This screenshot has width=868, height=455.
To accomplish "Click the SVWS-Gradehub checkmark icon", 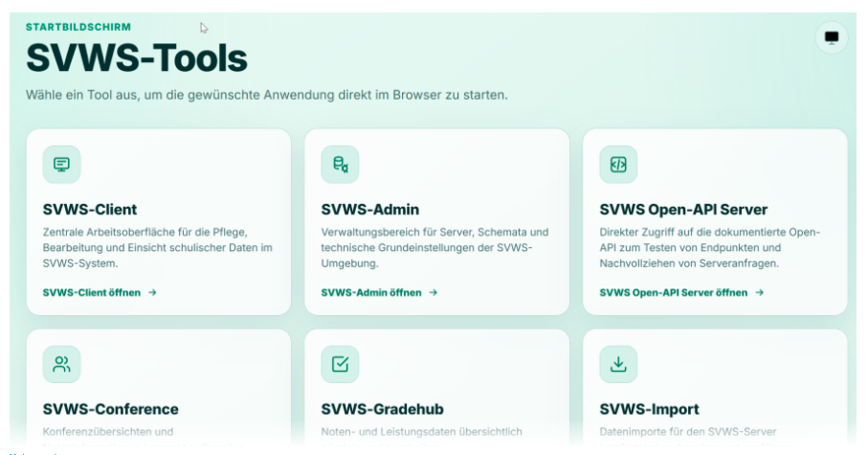I will click(340, 364).
